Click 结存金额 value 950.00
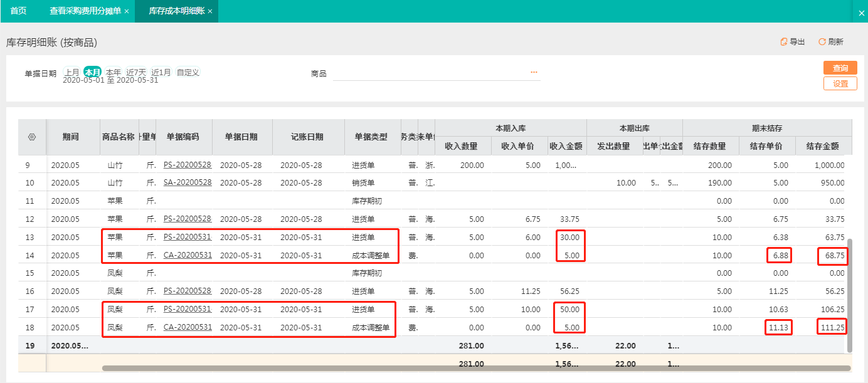This screenshot has height=383, width=868. (833, 182)
